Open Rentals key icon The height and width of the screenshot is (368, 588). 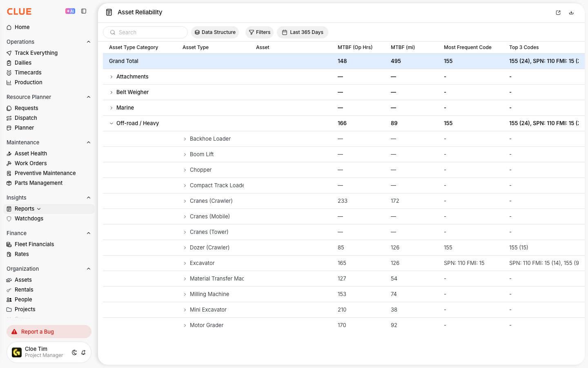coord(9,290)
